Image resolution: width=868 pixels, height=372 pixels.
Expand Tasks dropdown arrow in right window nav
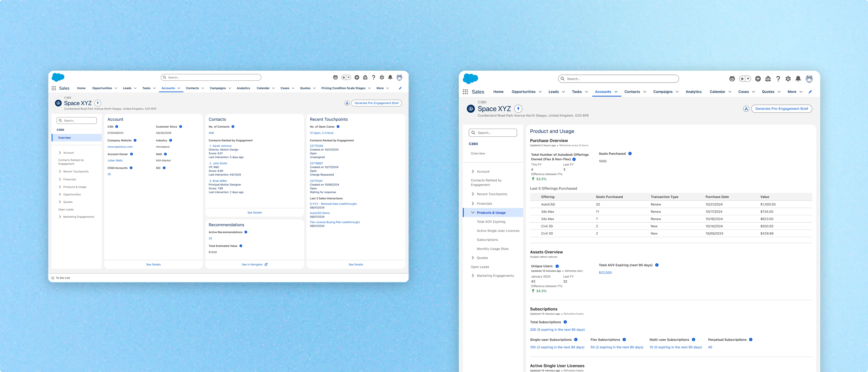(586, 92)
